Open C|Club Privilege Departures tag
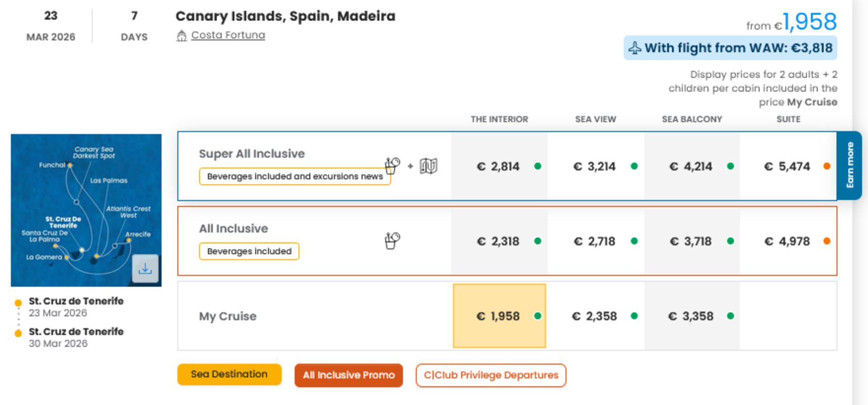 [x=491, y=375]
